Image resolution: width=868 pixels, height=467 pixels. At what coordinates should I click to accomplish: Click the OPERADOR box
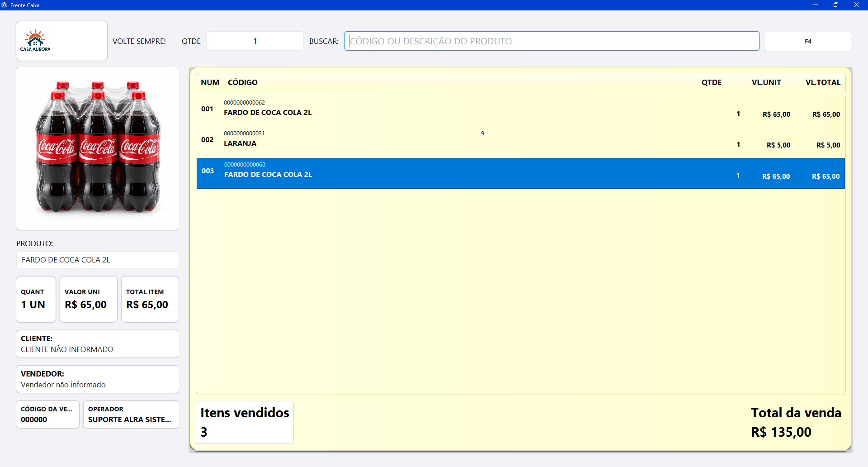pyautogui.click(x=131, y=414)
